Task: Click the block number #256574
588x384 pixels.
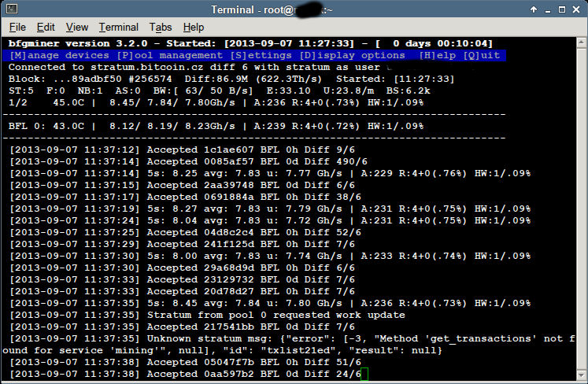Action: 150,79
